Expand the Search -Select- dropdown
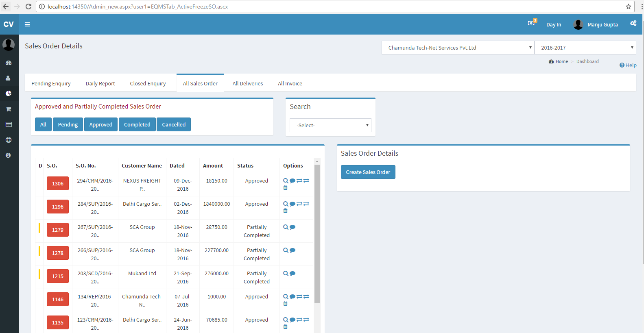The image size is (644, 333). point(330,125)
